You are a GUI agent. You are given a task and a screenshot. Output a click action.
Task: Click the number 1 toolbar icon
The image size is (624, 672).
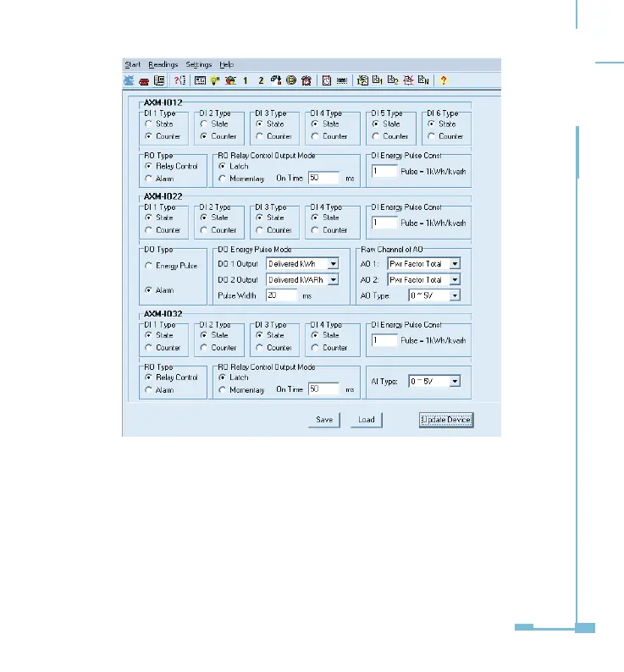(246, 80)
